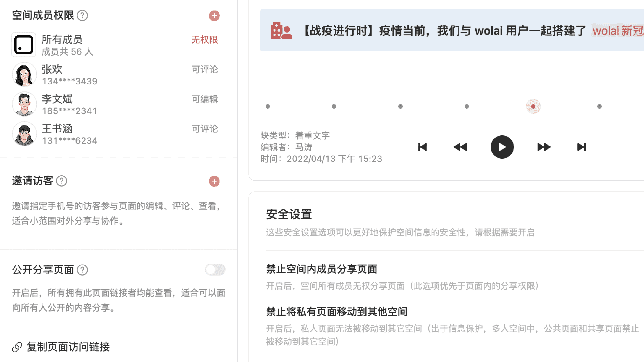Click the 复制页面访问链接 link
644x362 pixels.
tap(69, 347)
